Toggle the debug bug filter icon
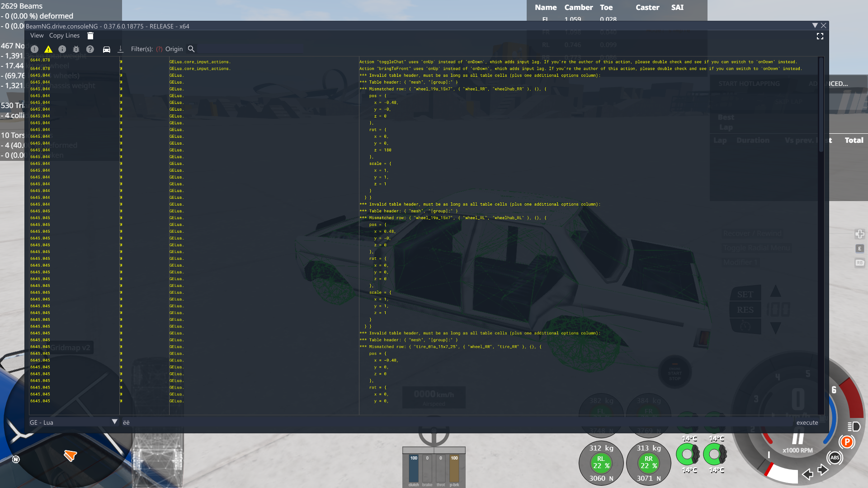The width and height of the screenshot is (868, 488). pyautogui.click(x=76, y=49)
